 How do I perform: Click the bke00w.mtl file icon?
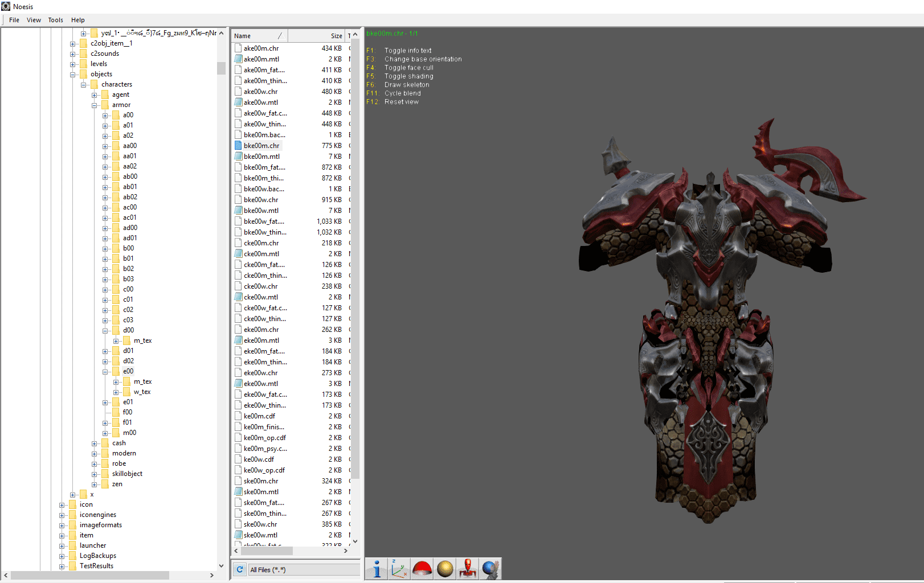coord(239,211)
